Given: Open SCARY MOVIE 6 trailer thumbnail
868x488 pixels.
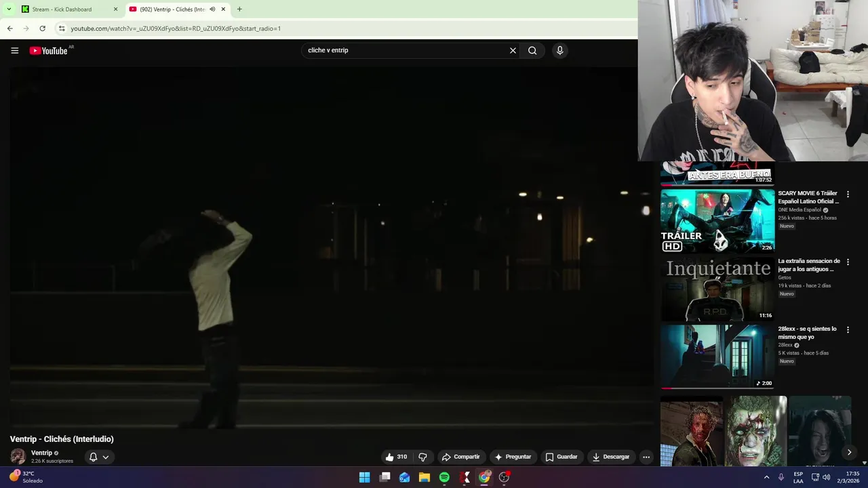Looking at the screenshot, I should pyautogui.click(x=717, y=220).
